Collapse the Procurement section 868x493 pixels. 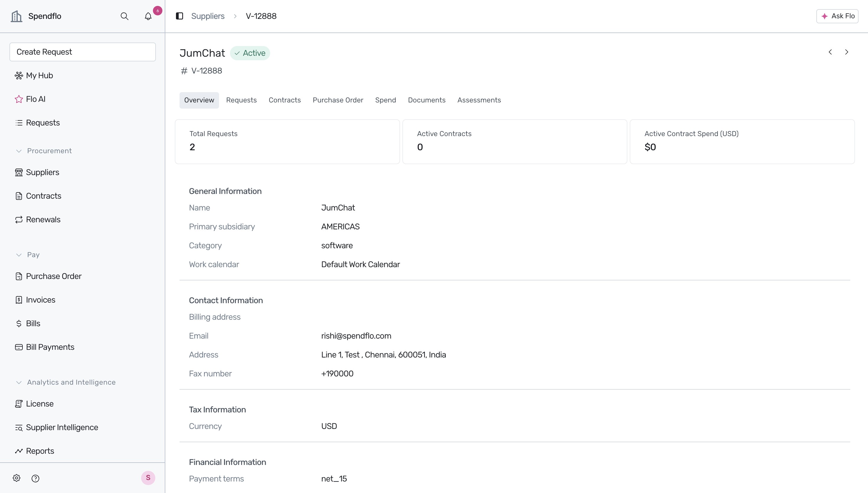(x=19, y=151)
